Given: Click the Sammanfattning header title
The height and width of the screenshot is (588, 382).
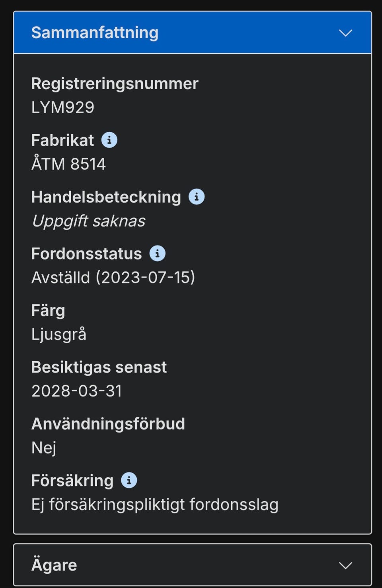Looking at the screenshot, I should (x=95, y=33).
